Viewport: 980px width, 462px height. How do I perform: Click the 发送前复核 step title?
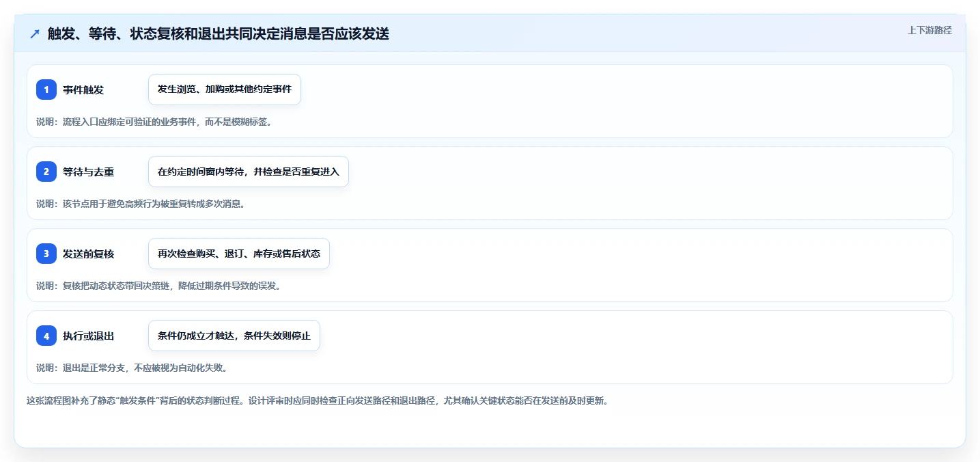point(88,254)
